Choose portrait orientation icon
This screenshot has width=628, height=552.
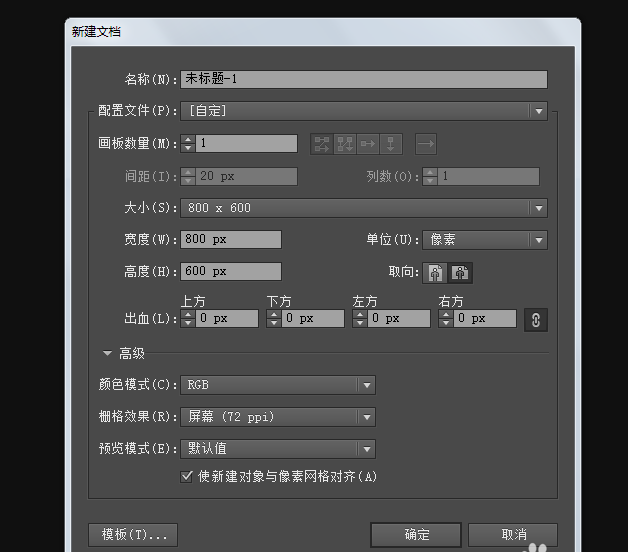pyautogui.click(x=435, y=273)
